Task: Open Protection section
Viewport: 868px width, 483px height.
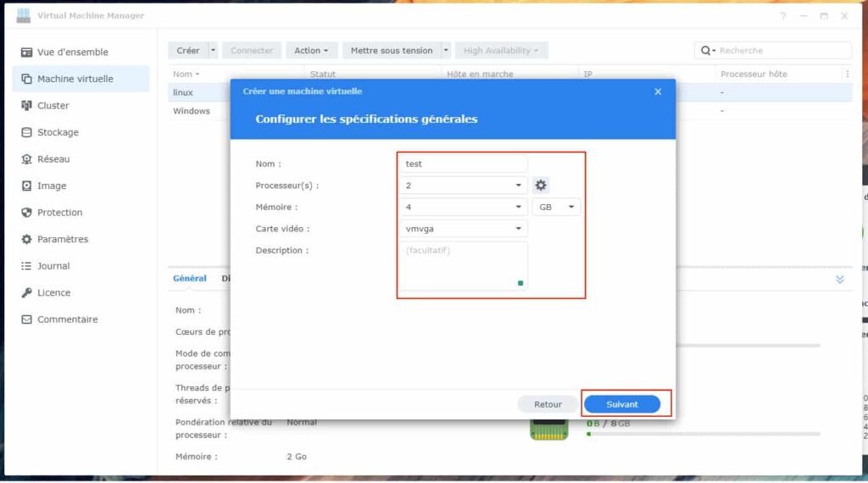Action: point(59,213)
